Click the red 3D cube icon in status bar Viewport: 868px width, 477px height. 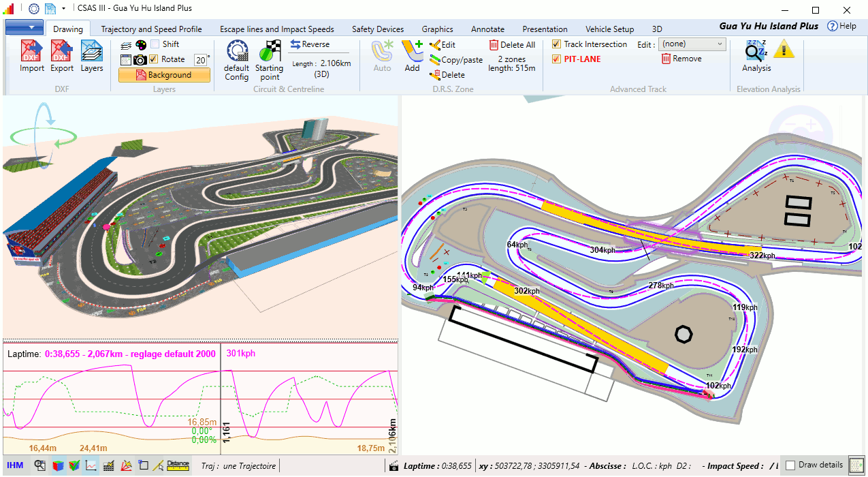57,465
